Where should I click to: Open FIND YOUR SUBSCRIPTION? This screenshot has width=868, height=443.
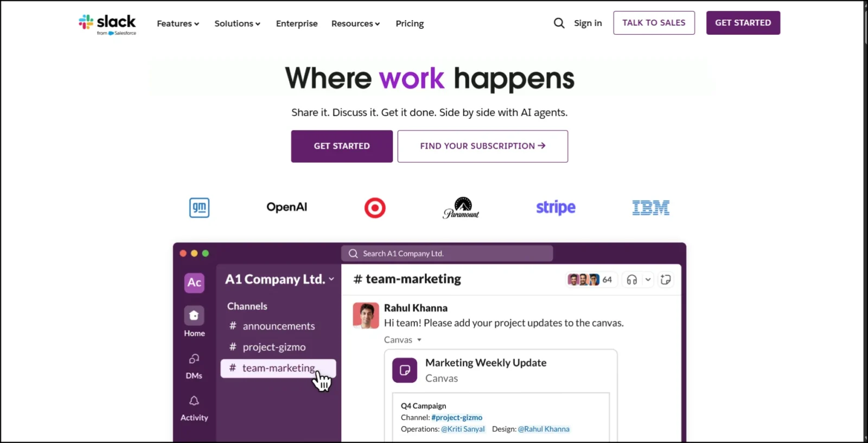point(482,146)
